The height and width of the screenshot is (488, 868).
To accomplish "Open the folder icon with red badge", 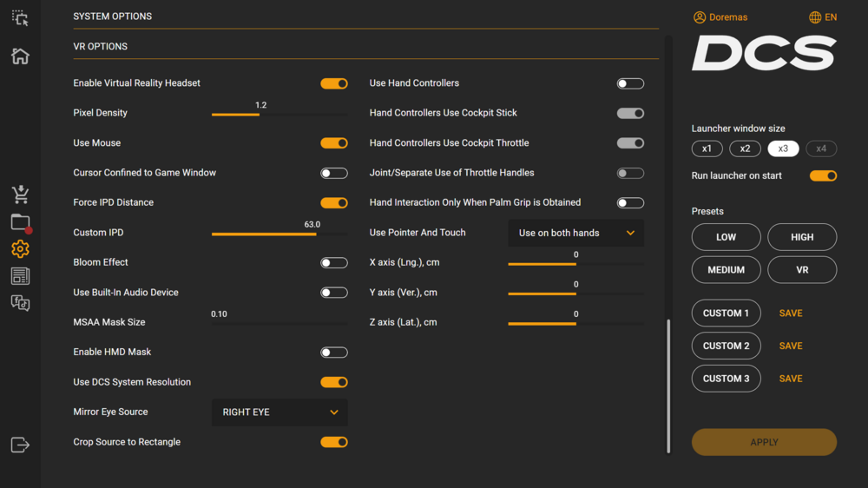I will (20, 222).
